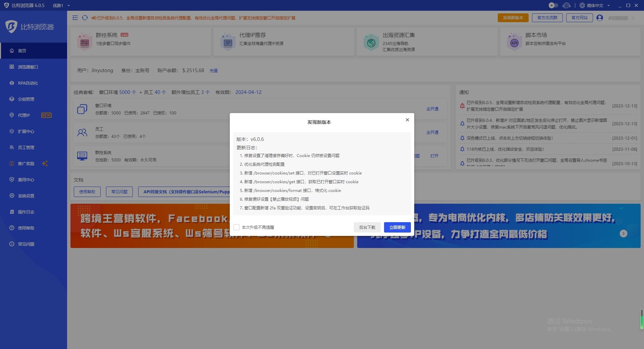Switch to 首页 in the sidebar
Image resolution: width=644 pixels, height=349 pixels.
pyautogui.click(x=22, y=51)
